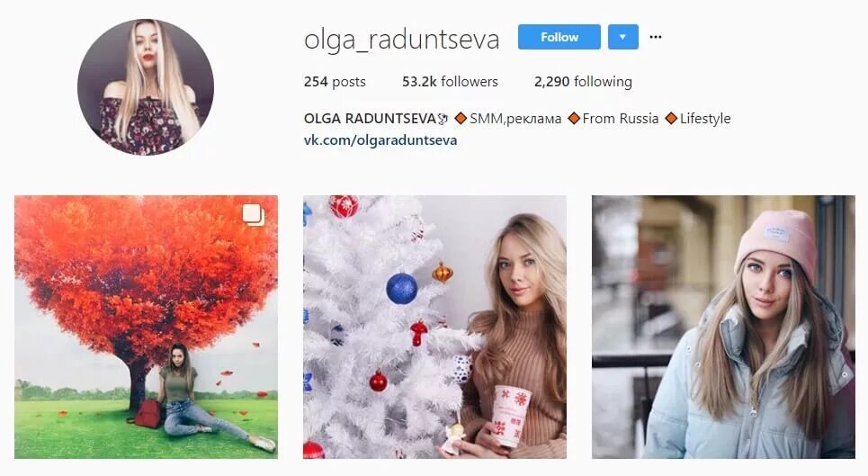The height and width of the screenshot is (476, 868).
Task: Click the multi-photo album icon on the first post
Action: (x=253, y=215)
